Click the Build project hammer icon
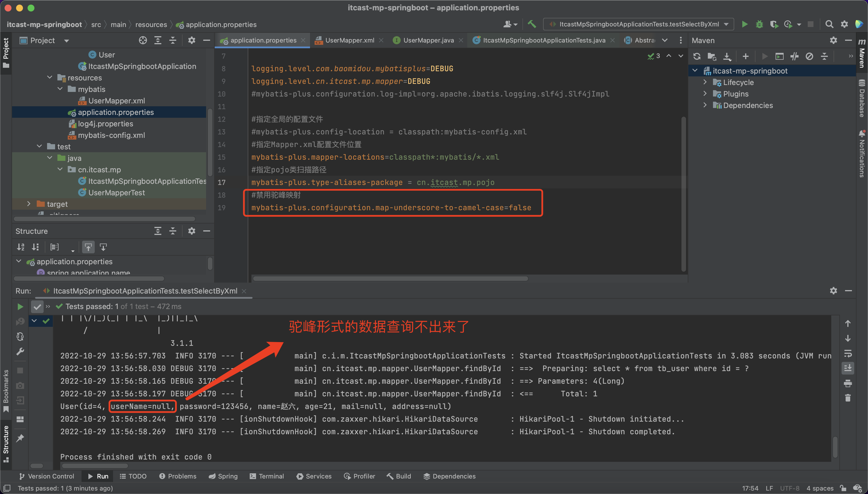This screenshot has width=868, height=494. point(532,24)
